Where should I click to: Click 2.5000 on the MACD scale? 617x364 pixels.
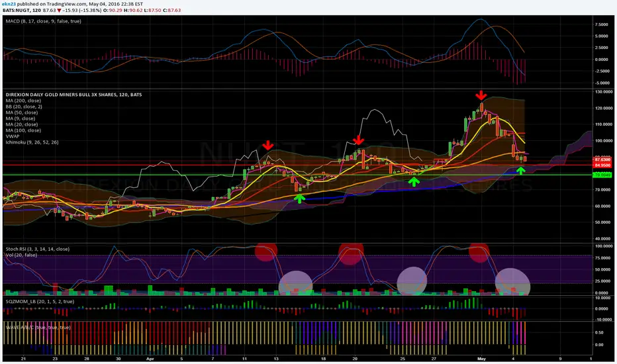pos(602,48)
